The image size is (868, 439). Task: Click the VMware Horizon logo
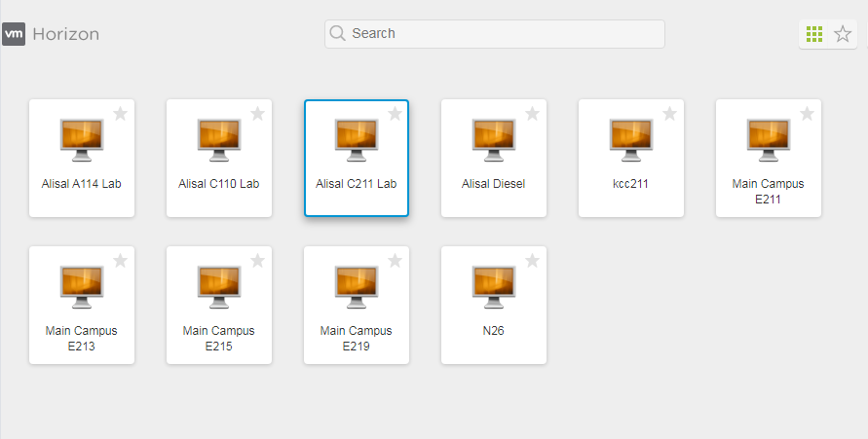coord(51,34)
